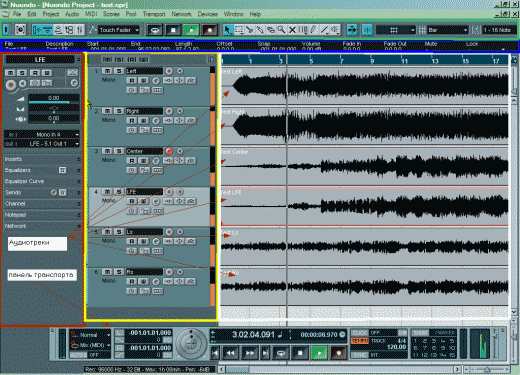Select the Play speaker tool
Image resolution: width=520 pixels, height=375 pixels.
pyautogui.click(x=335, y=30)
